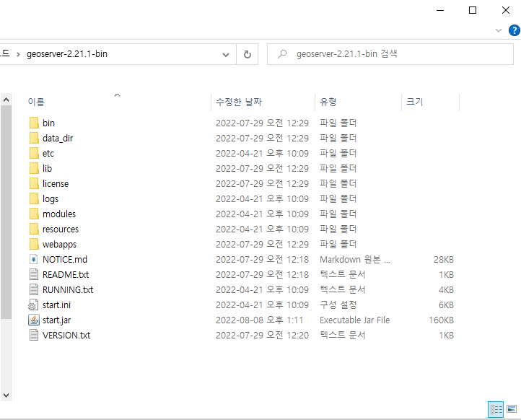Viewport: 521px width, 420px height.
Task: Expand breadcrumb arrow before geoserver-2.21.1-bin
Action: pos(18,54)
